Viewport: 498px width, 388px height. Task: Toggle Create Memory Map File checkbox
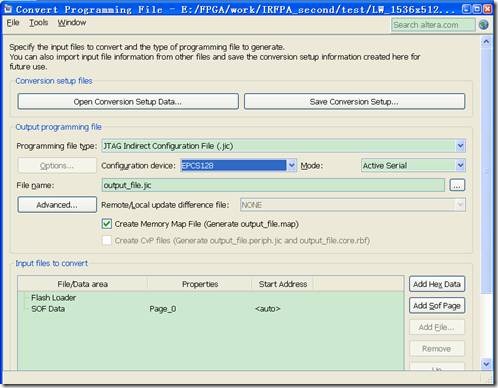[x=107, y=224]
